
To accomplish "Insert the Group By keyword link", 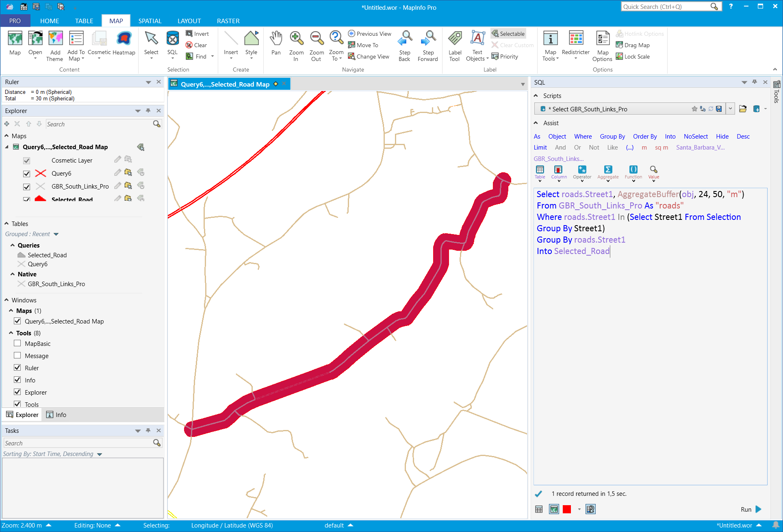I will [x=612, y=137].
